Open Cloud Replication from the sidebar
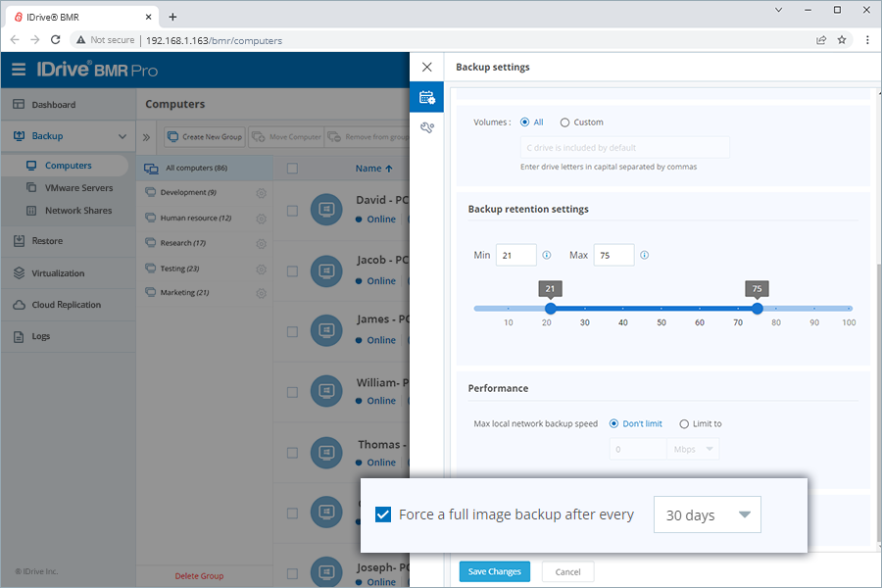Image resolution: width=882 pixels, height=588 pixels. coord(66,305)
